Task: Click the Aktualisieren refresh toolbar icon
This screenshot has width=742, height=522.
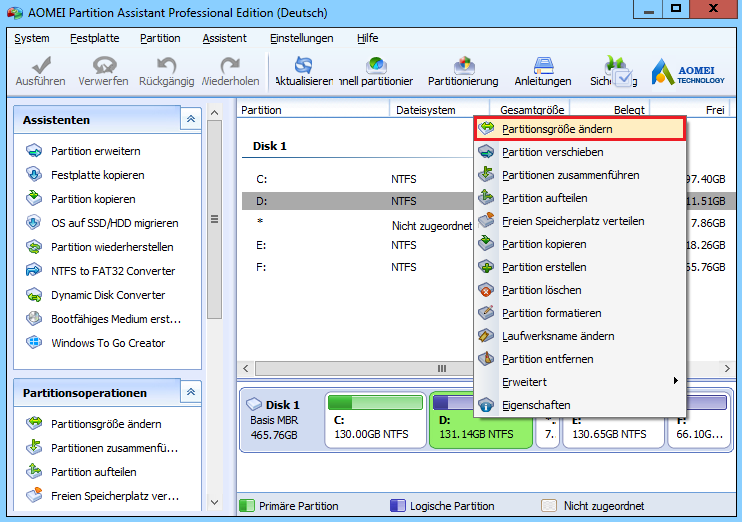Action: [304, 65]
